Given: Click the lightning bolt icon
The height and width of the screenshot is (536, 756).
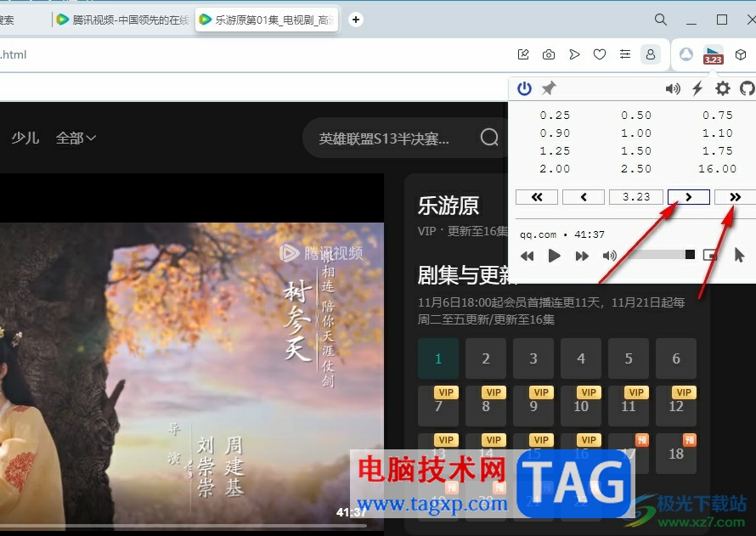Looking at the screenshot, I should 697,88.
